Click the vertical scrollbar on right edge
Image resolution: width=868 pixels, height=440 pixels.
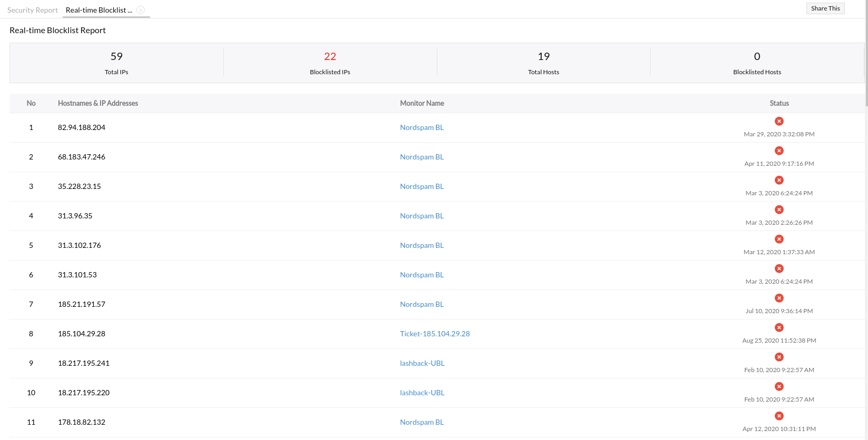866,53
